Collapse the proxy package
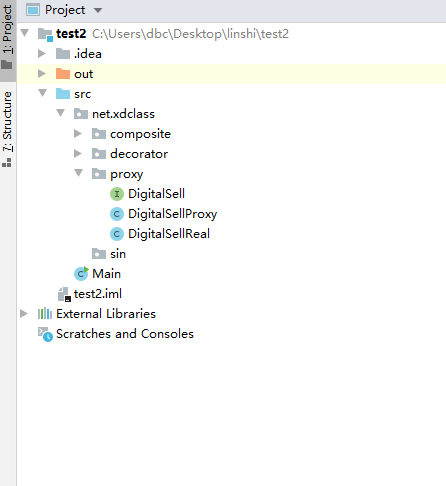446x486 pixels. coord(79,173)
